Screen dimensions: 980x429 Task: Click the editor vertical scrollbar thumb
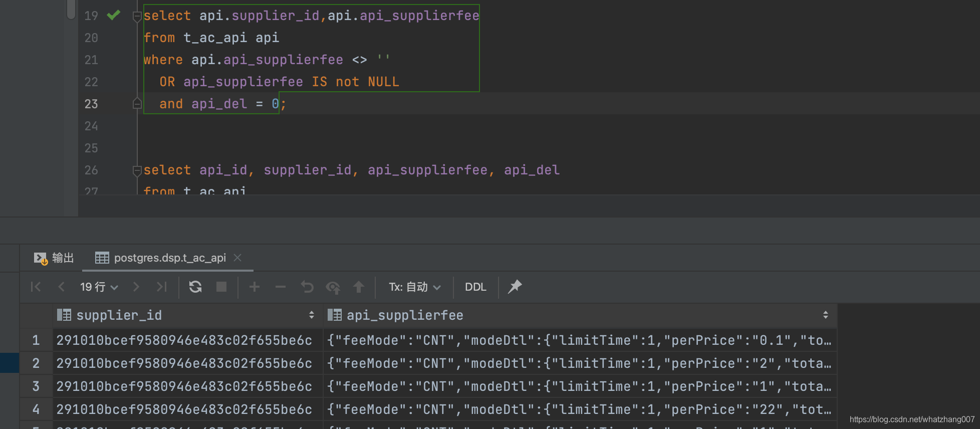[x=71, y=9]
